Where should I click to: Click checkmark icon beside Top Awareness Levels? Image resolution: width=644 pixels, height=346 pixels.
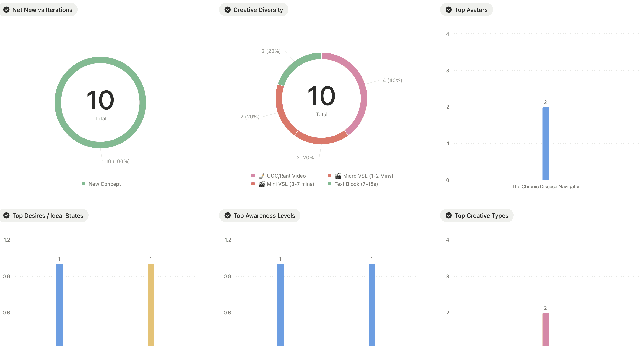[227, 215]
